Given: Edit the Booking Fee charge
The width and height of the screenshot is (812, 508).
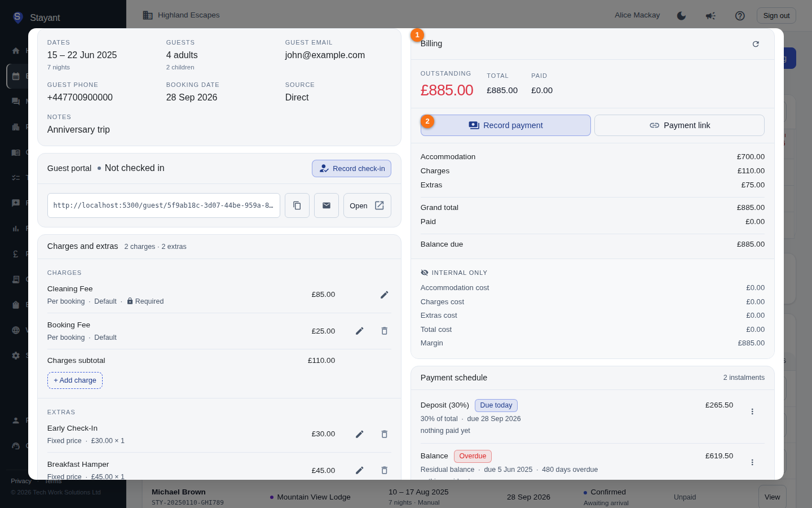Looking at the screenshot, I should pyautogui.click(x=360, y=331).
